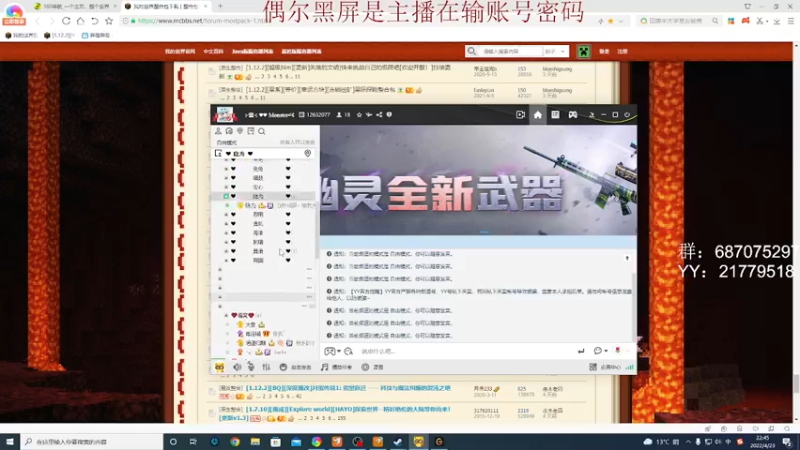800x450 pixels.
Task: Click browser back arrow
Action: (x=37, y=21)
